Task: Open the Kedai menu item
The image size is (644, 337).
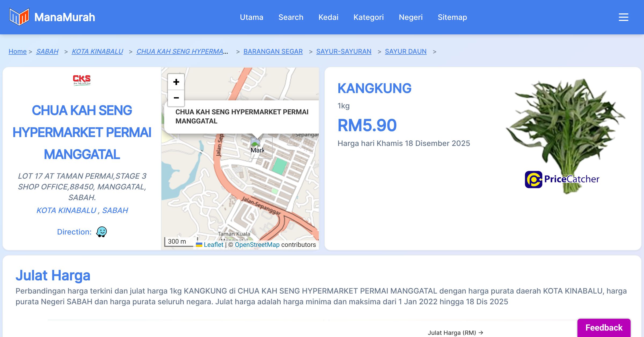Action: 328,17
